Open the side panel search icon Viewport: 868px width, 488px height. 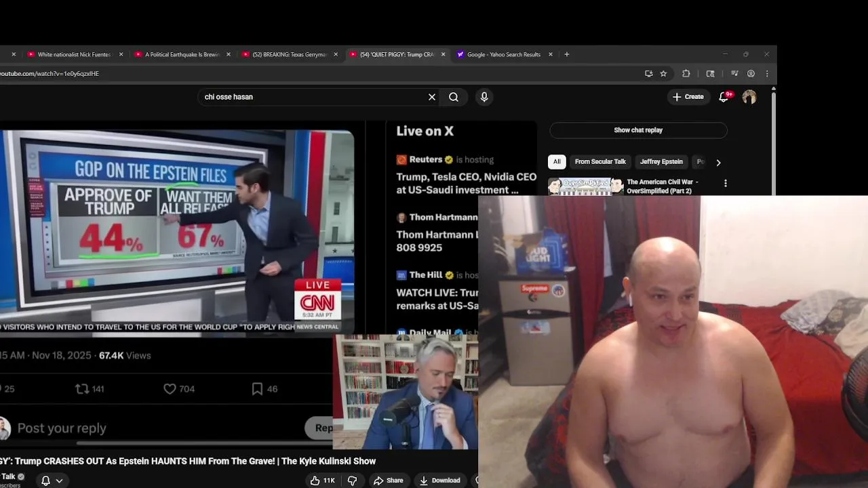(711, 73)
